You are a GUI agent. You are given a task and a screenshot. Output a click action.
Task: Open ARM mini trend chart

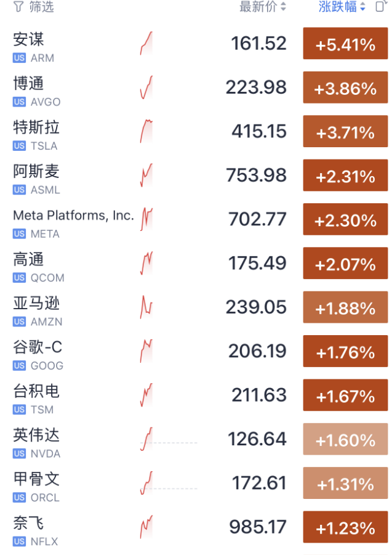click(x=146, y=44)
